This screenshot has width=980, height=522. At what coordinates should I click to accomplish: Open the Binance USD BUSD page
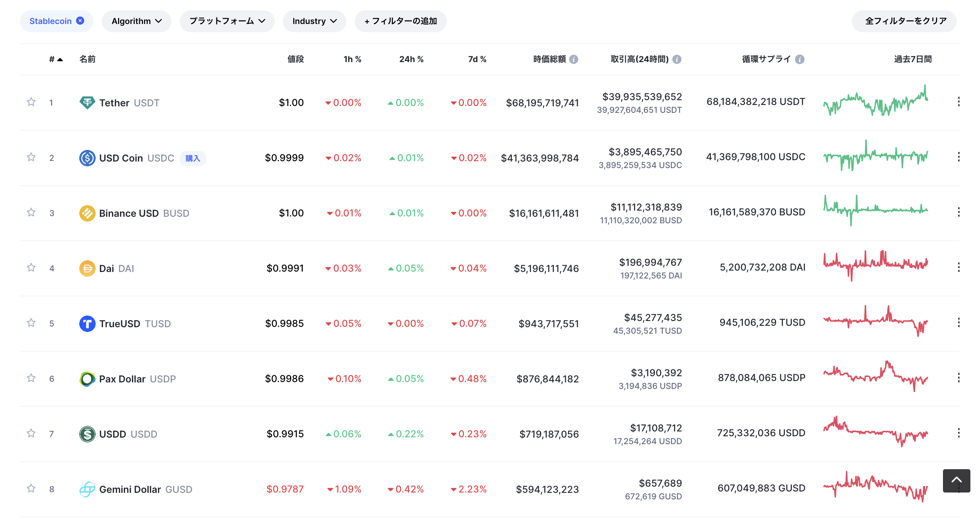(144, 213)
